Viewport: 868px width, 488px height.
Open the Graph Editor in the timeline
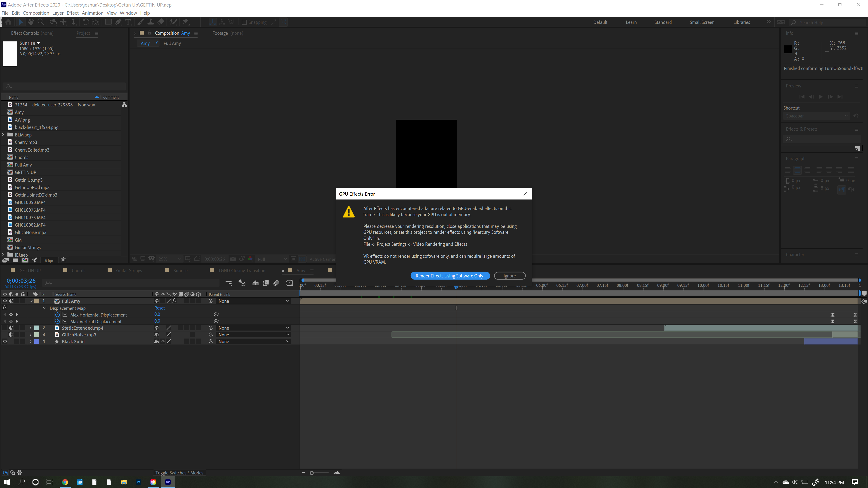(x=289, y=283)
